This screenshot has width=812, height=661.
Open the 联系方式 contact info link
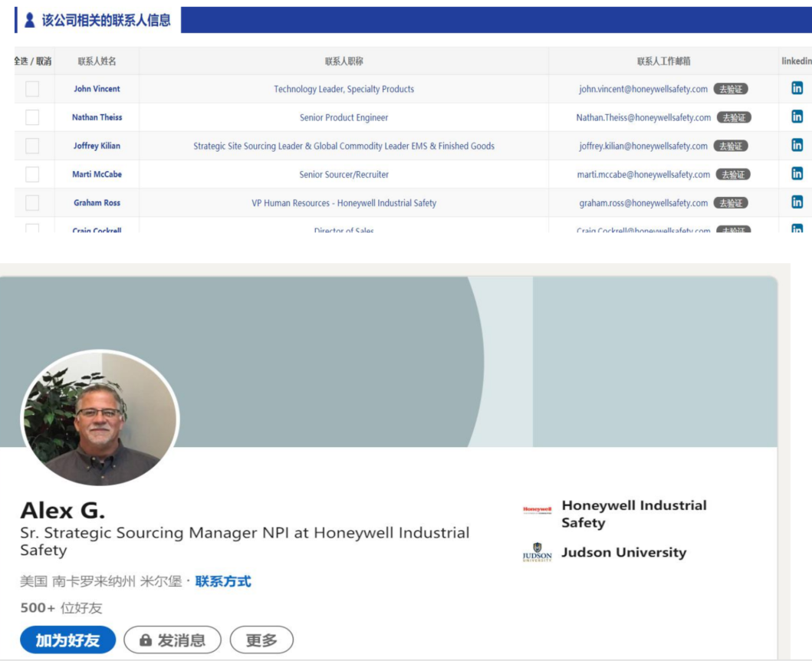point(223,581)
